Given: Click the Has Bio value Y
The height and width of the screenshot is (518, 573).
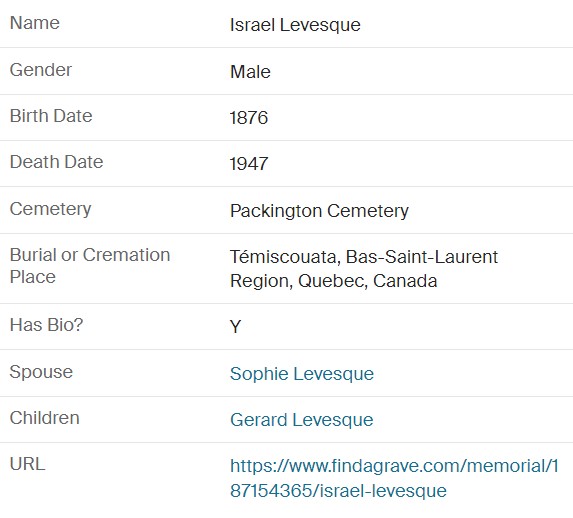Looking at the screenshot, I should tap(236, 326).
